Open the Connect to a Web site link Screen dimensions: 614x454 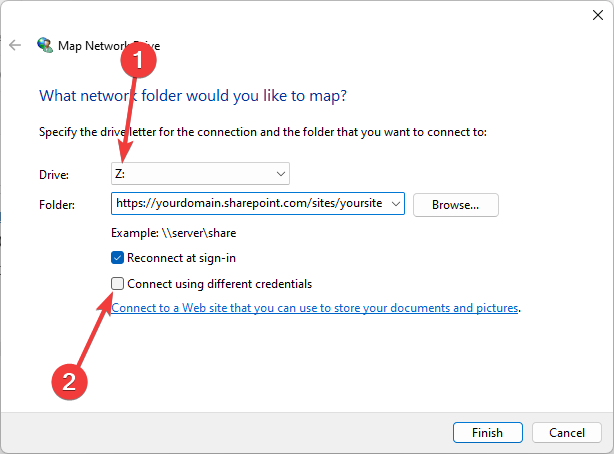315,308
